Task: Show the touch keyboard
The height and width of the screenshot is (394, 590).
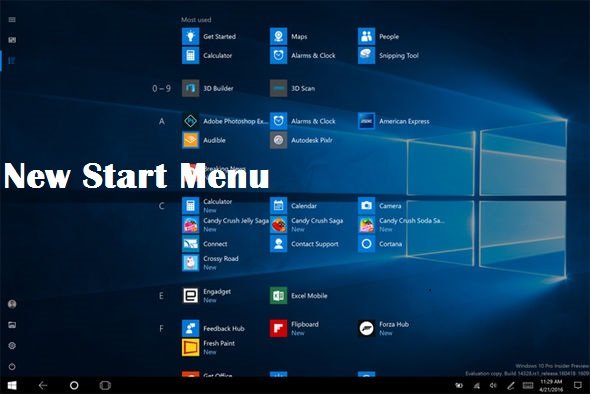Action: (528, 385)
